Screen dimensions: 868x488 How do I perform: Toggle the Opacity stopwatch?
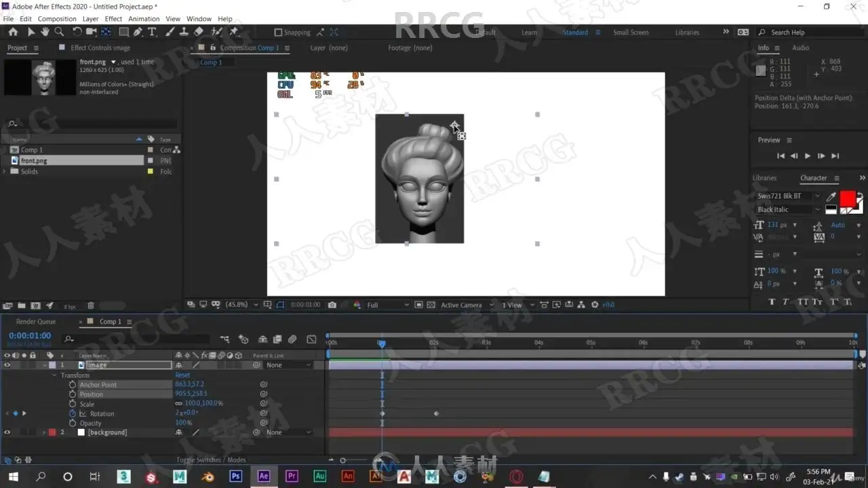coord(73,423)
